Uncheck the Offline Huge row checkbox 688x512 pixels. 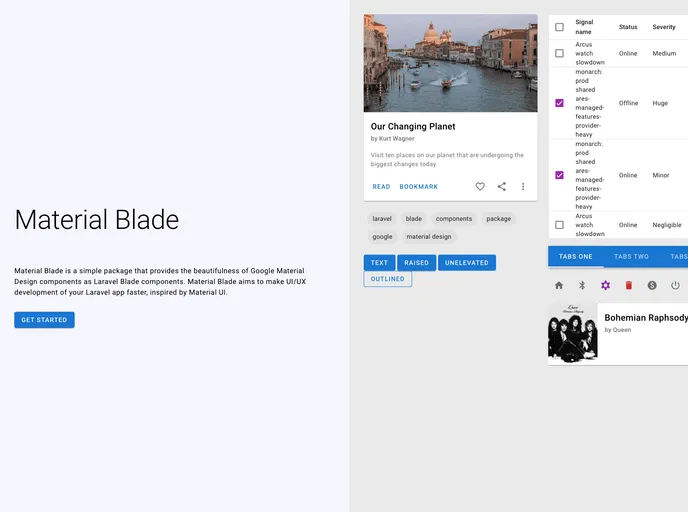559,103
